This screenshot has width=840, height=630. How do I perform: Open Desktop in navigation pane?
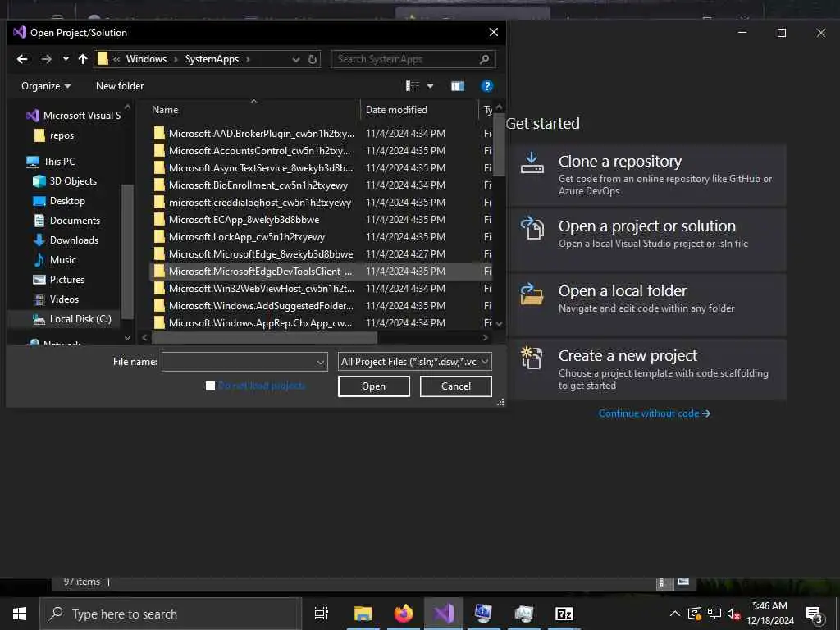pyautogui.click(x=59, y=201)
